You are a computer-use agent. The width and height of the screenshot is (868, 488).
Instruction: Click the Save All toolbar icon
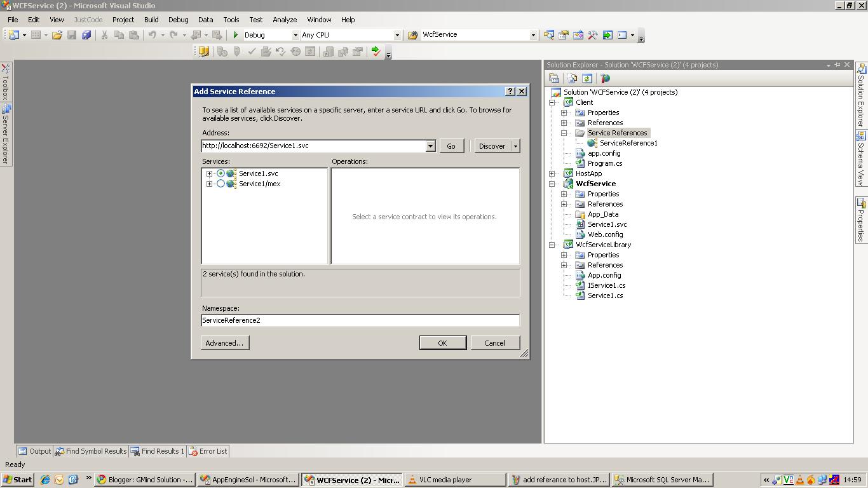click(x=86, y=35)
